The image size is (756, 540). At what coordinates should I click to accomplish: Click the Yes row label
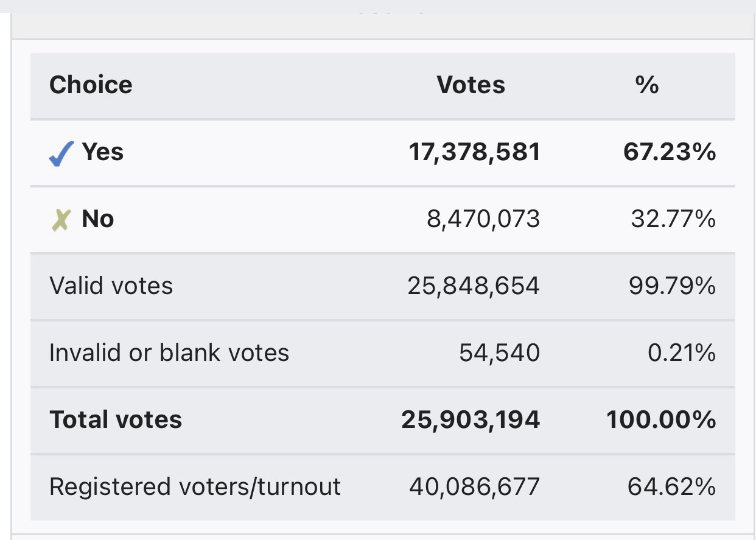[x=103, y=152]
